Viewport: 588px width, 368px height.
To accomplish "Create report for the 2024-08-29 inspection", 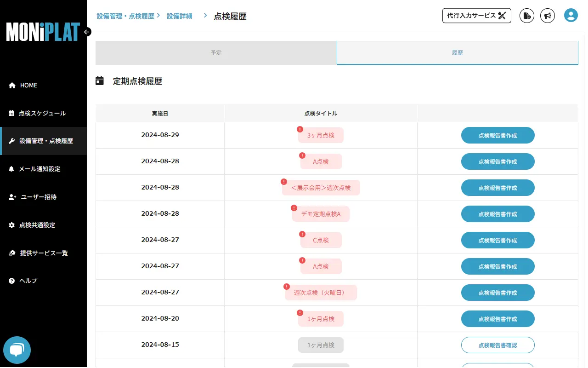I will [498, 136].
